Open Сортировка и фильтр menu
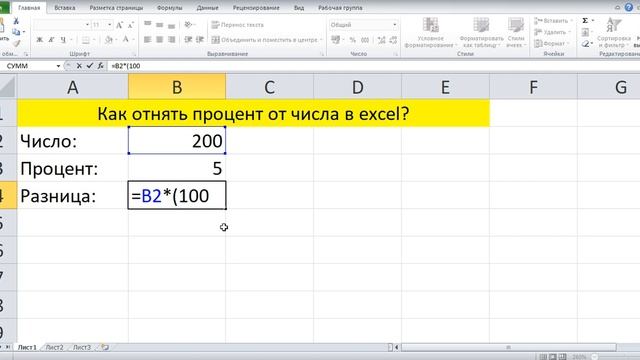 click(614, 33)
